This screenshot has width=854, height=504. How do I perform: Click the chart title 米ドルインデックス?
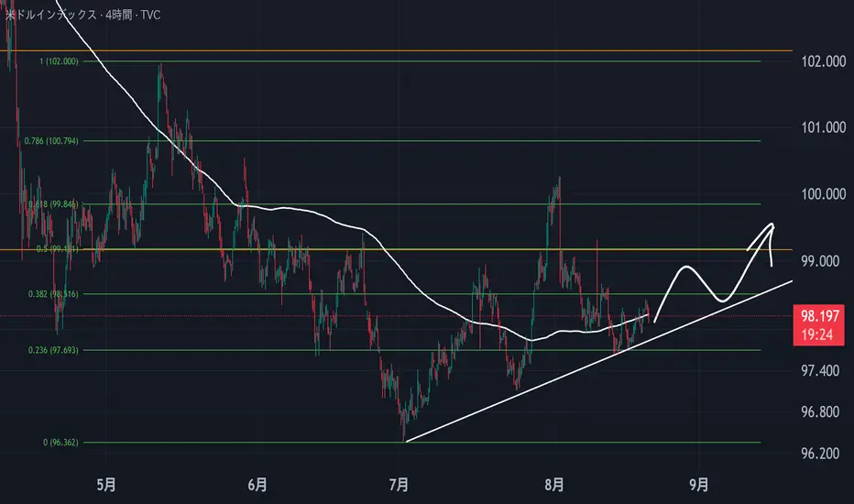(50, 15)
